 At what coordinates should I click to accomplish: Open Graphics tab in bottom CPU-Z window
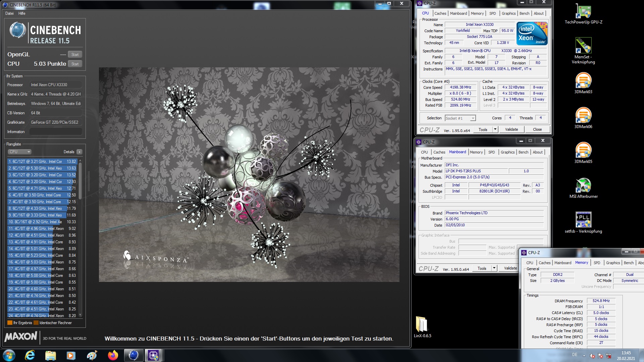613,263
